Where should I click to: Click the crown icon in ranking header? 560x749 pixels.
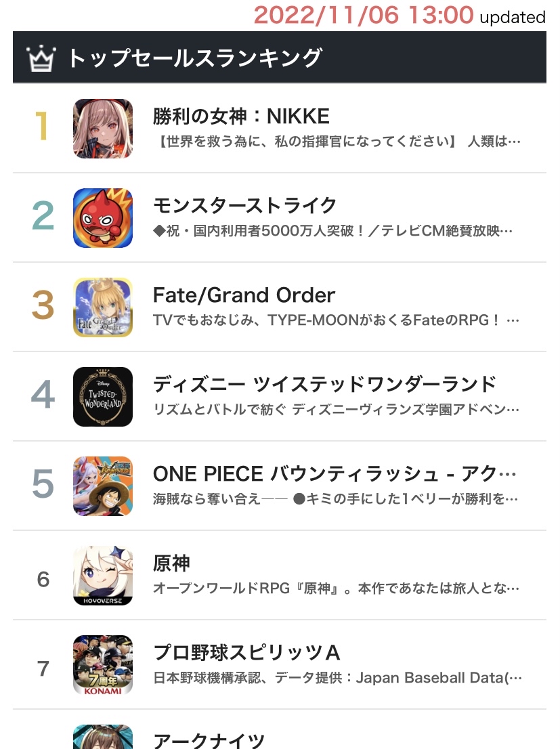[x=40, y=59]
